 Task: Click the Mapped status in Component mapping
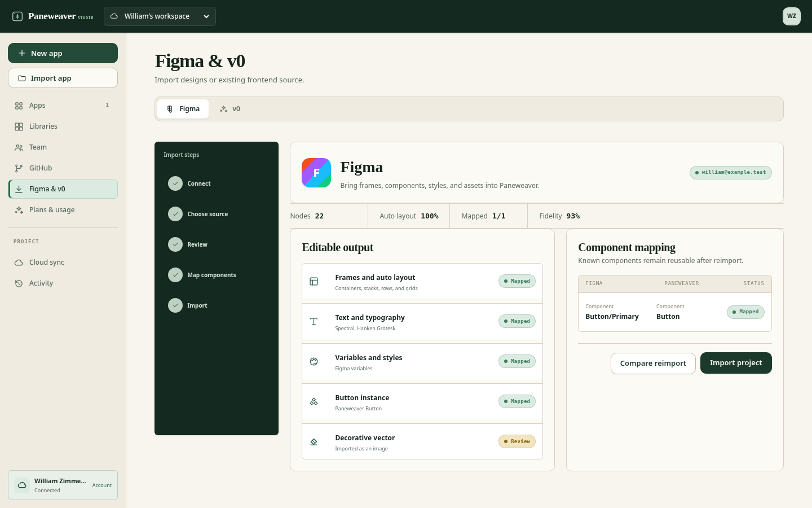coord(745,312)
